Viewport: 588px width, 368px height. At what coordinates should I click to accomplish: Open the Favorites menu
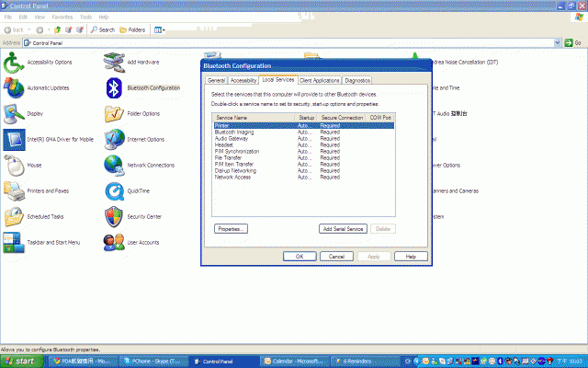62,17
